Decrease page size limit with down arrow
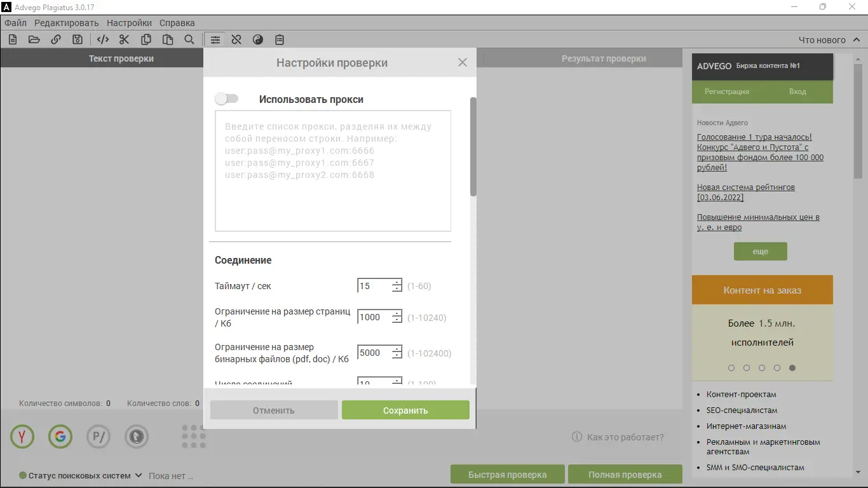The image size is (868, 488). tap(397, 320)
